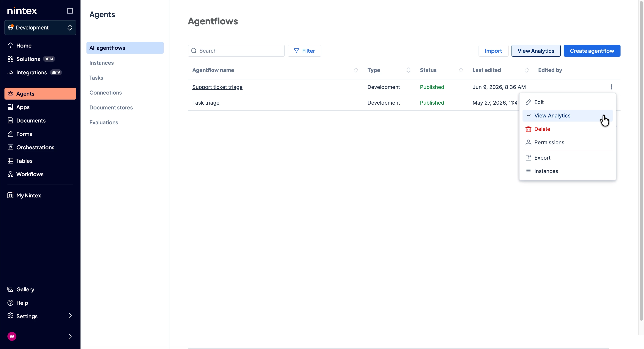Open the Task triage agentflow

tap(206, 103)
